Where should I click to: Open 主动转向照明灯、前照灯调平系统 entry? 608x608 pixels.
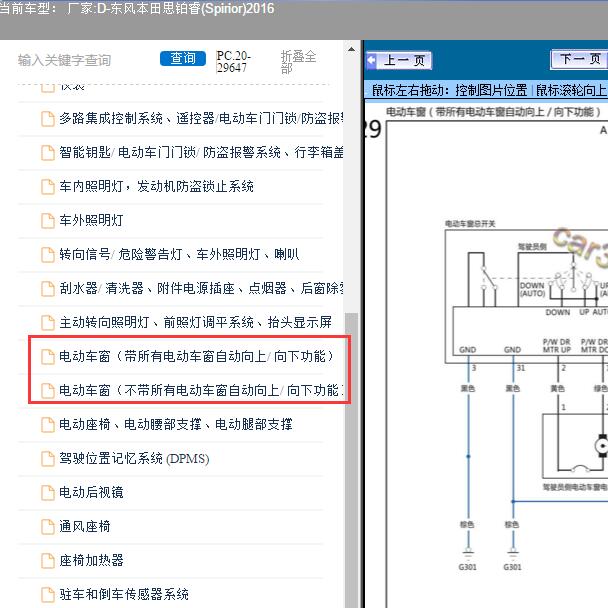195,322
